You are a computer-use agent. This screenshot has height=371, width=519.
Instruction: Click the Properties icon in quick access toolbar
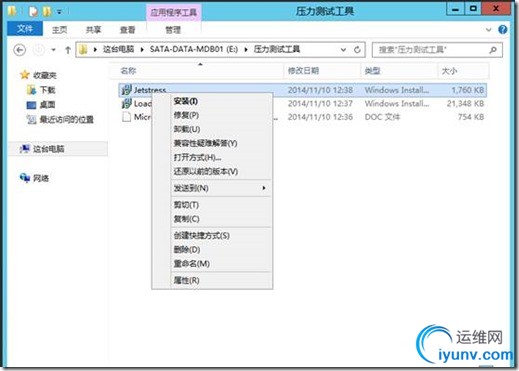pyautogui.click(x=33, y=12)
